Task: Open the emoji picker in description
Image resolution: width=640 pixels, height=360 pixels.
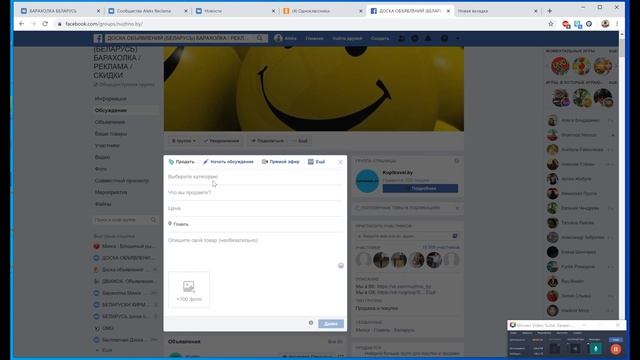Action: pyautogui.click(x=341, y=266)
